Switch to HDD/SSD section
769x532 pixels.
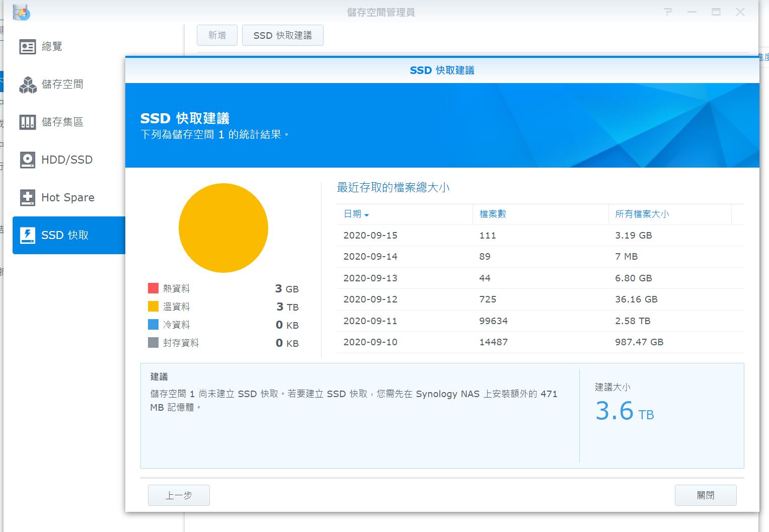[69, 160]
